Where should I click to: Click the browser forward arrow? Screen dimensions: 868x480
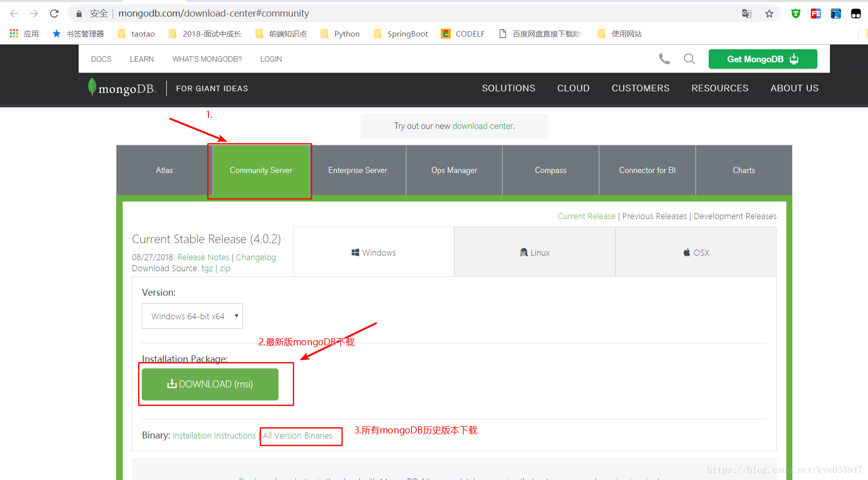click(34, 14)
